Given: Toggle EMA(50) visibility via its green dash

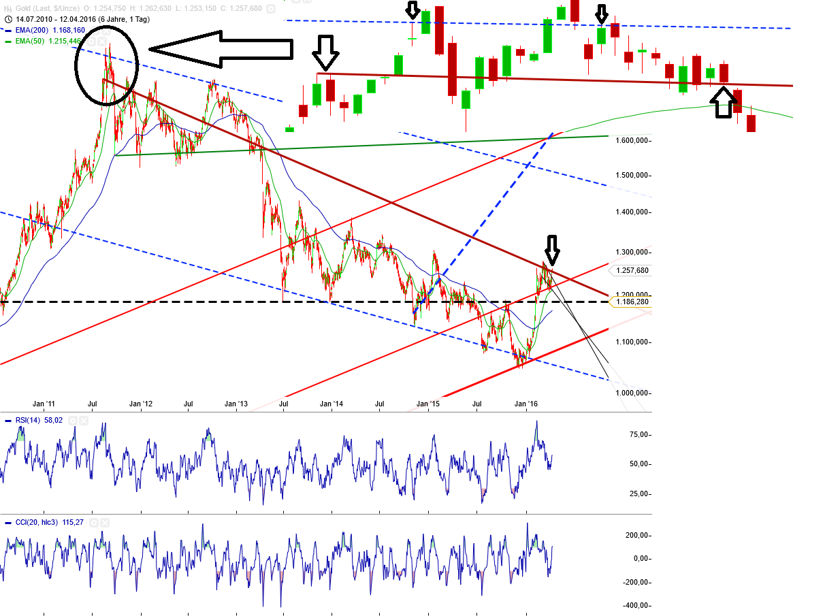Looking at the screenshot, I should (7, 42).
